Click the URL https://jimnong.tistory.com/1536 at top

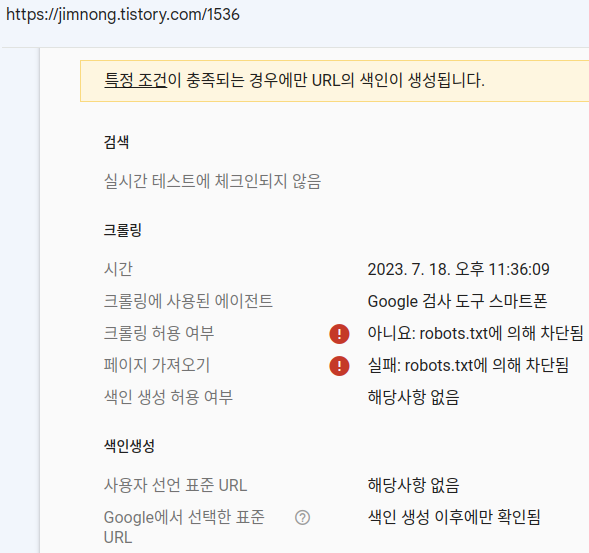pos(123,15)
